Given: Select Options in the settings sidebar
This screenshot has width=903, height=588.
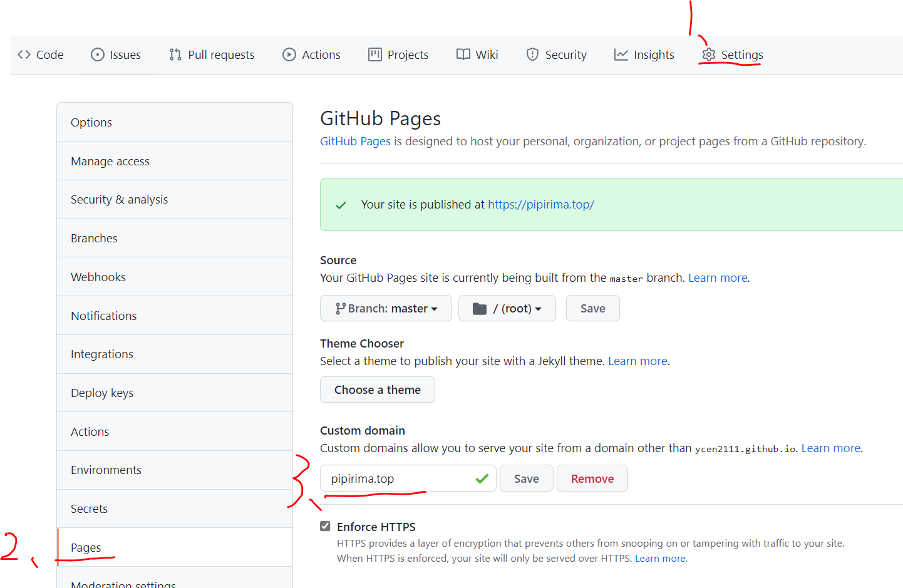Looking at the screenshot, I should tap(175, 122).
